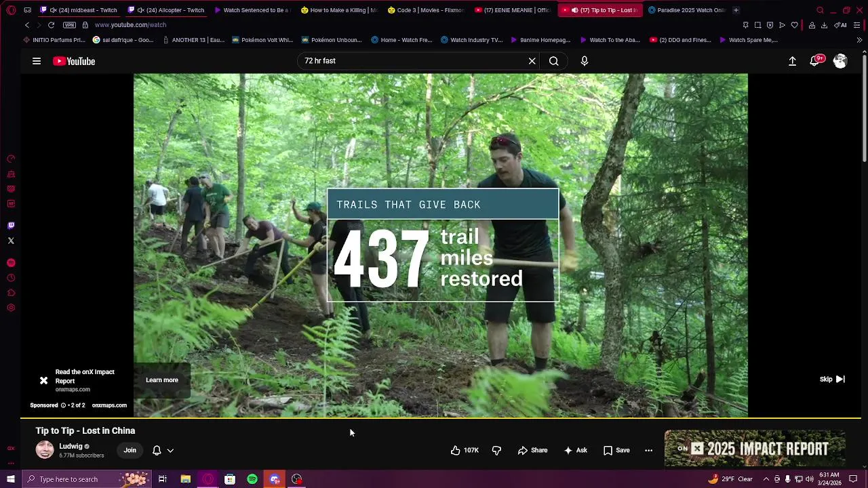Open Discord from the taskbar

pyautogui.click(x=275, y=479)
